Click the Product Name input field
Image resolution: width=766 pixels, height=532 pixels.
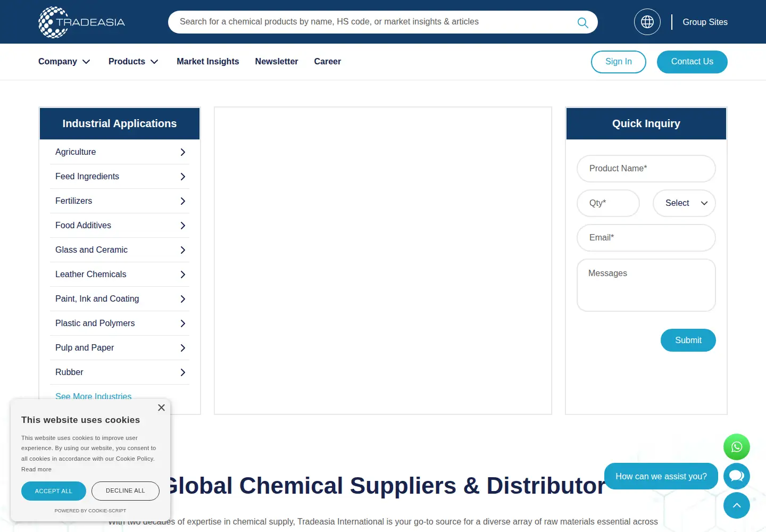click(x=646, y=169)
